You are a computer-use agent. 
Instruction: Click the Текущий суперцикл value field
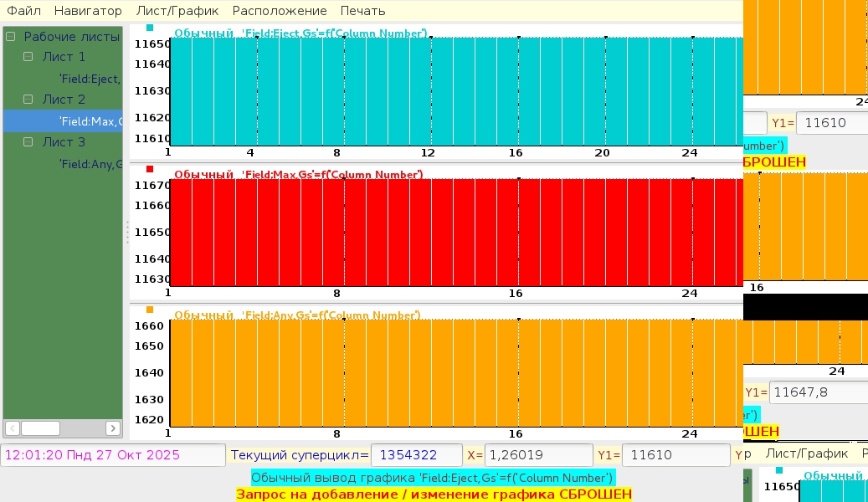[416, 455]
